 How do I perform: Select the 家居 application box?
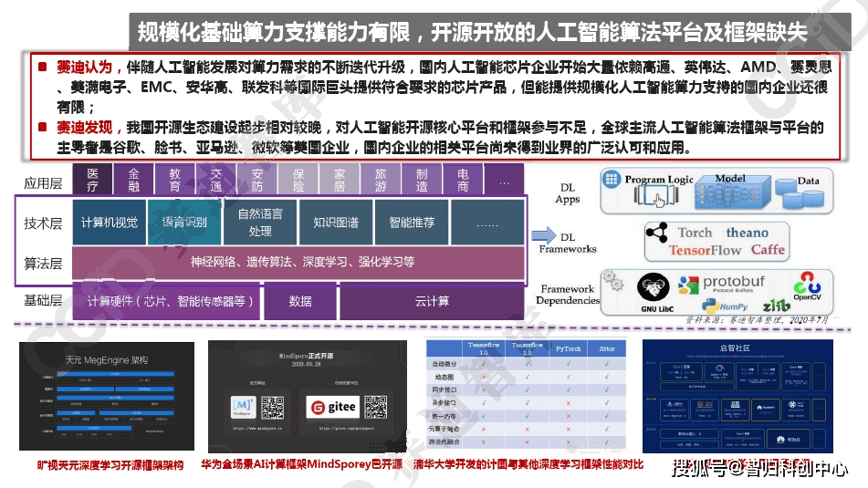pyautogui.click(x=340, y=179)
